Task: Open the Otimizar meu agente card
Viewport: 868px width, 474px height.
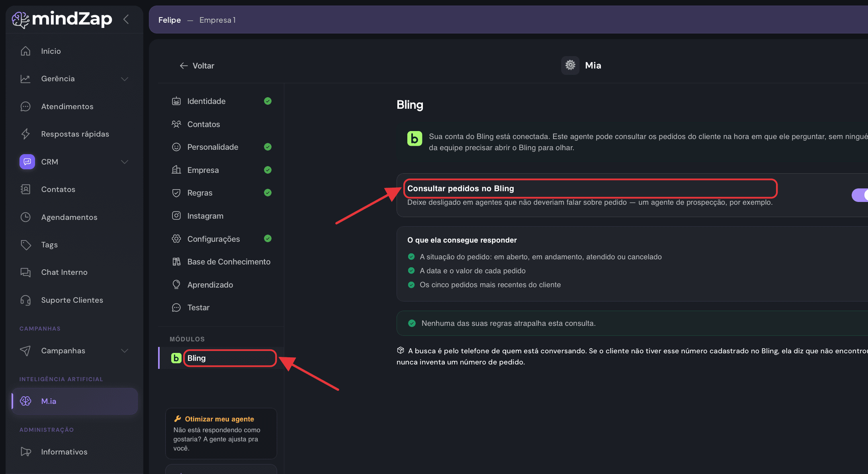Action: tap(221, 433)
